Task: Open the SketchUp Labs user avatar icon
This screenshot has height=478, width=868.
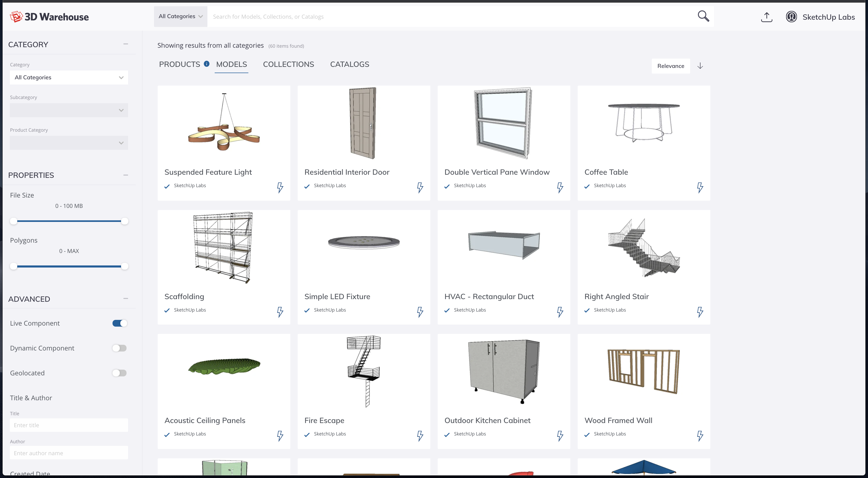Action: (791, 17)
